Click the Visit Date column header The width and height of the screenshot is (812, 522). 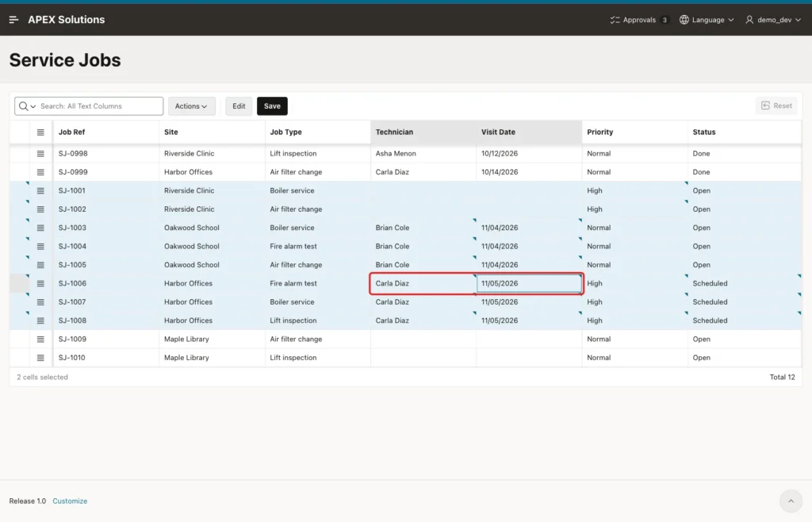click(x=529, y=132)
